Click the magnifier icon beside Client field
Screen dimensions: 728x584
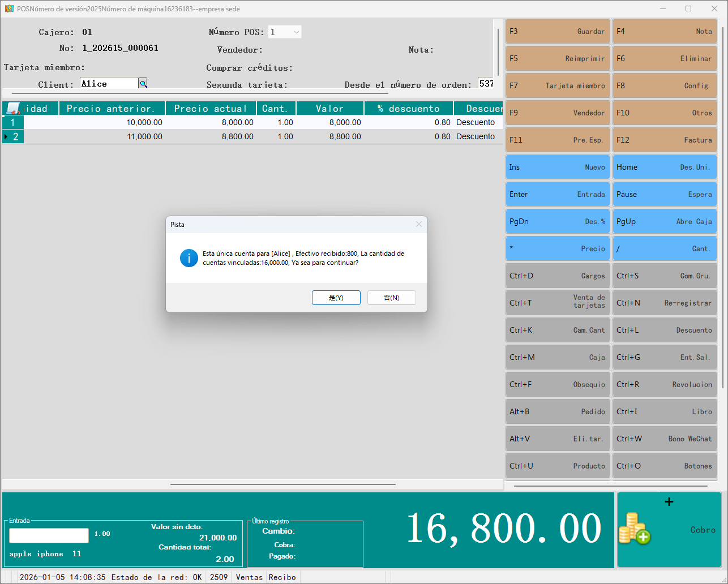point(143,83)
